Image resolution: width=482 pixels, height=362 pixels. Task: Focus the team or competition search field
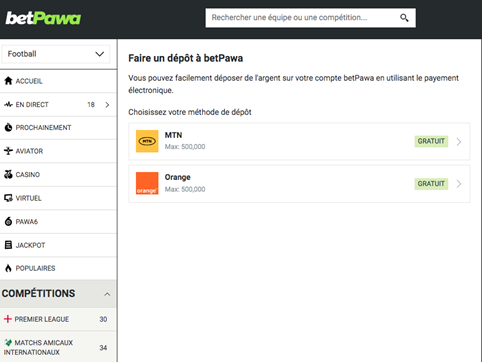point(310,18)
